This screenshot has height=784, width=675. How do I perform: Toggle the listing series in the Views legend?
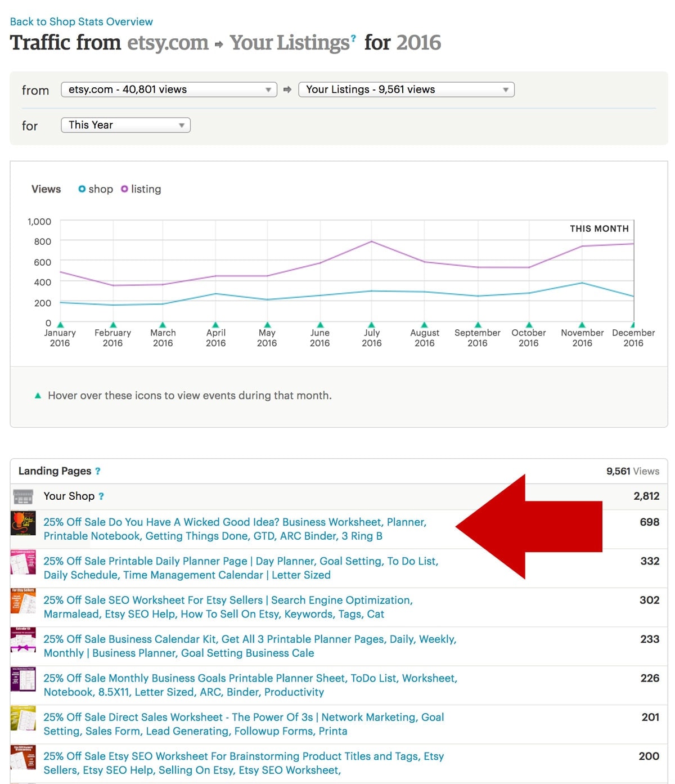(141, 189)
